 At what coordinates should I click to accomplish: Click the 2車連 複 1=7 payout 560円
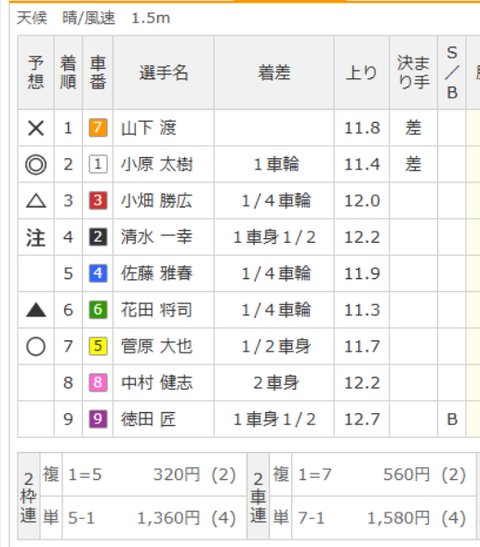[407, 474]
